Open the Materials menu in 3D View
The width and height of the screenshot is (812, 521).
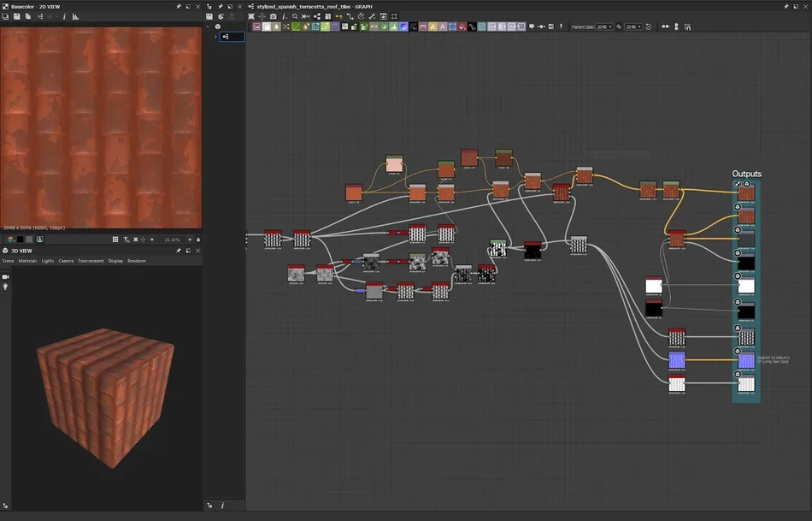pos(28,261)
